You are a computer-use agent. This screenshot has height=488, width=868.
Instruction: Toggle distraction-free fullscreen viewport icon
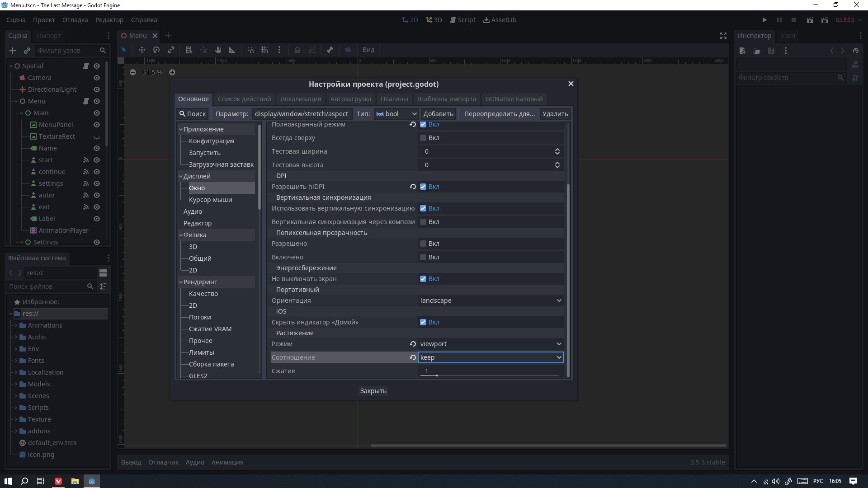click(x=723, y=36)
